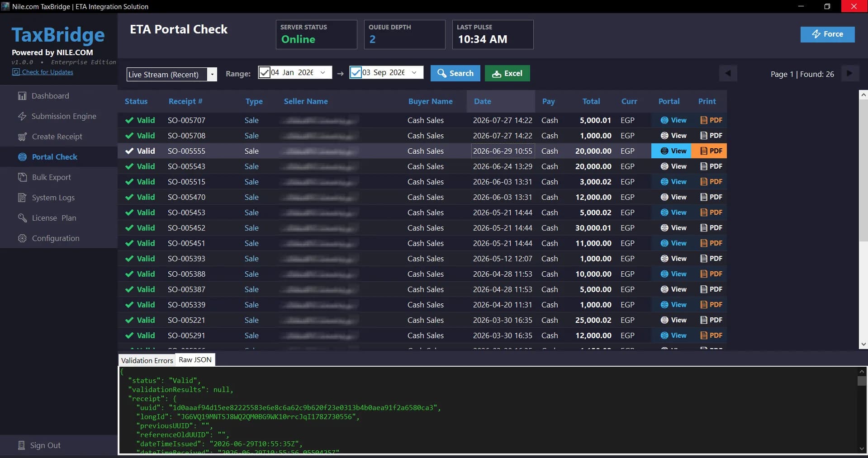Screen dimensions: 868x458
Task: Click Valid status of SO-005221
Action: tap(140, 320)
